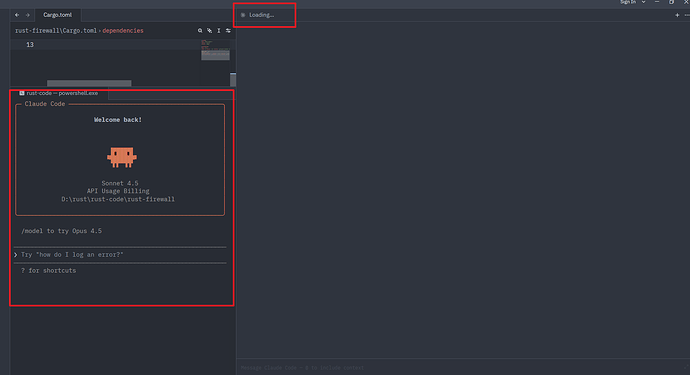The image size is (690, 375).
Task: Click the D:\rust\rust-code\rust-firewall path
Action: pyautogui.click(x=118, y=199)
